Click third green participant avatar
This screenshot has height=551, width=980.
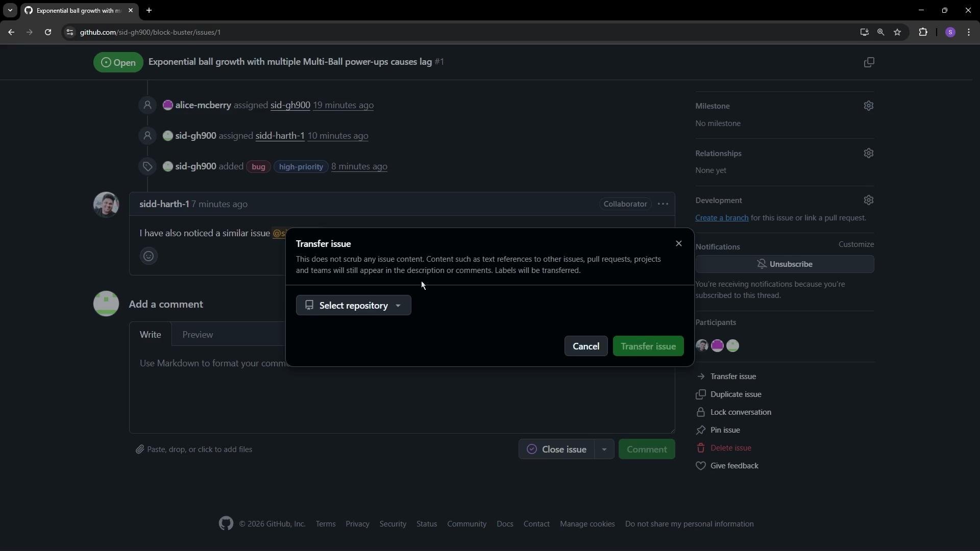[x=732, y=346]
